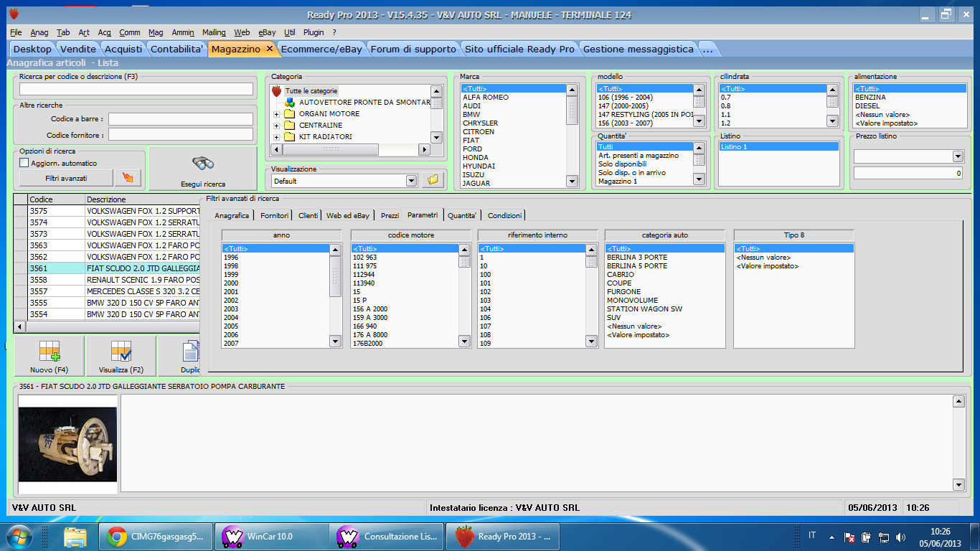This screenshot has width=980, height=551.
Task: Close the Magazzino tab with its X
Action: coord(270,49)
